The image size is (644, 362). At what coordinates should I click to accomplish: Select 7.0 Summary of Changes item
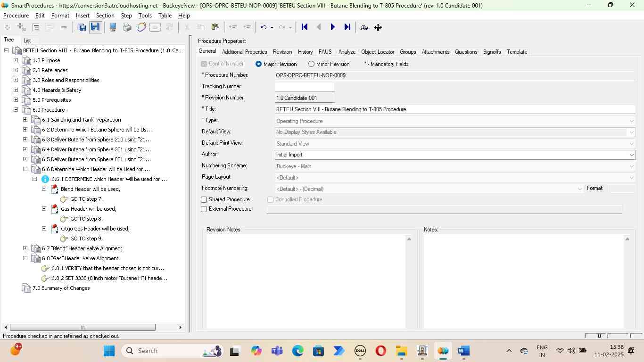pyautogui.click(x=61, y=288)
